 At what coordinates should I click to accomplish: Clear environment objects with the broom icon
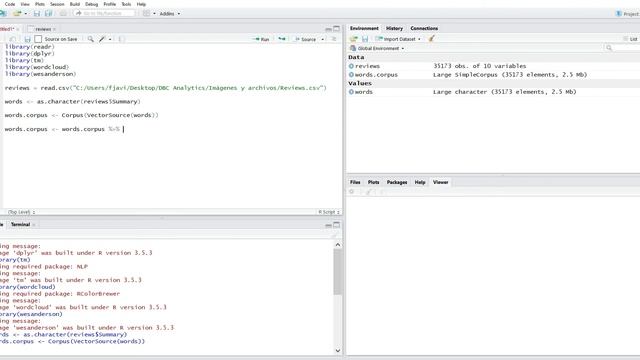431,39
